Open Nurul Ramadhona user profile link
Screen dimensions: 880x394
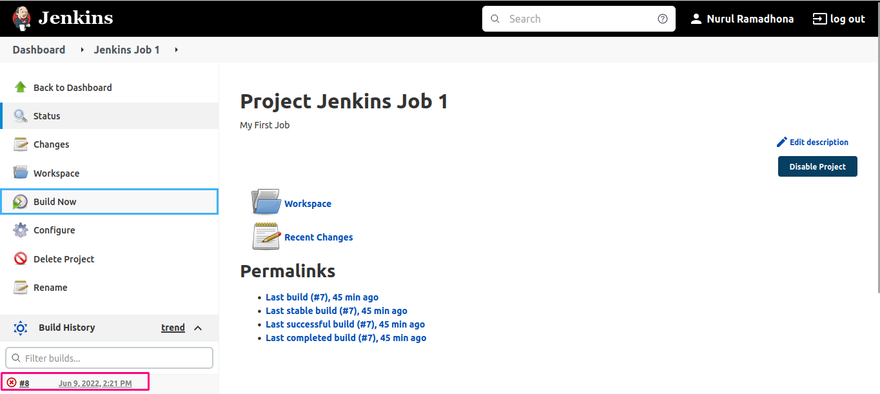750,19
